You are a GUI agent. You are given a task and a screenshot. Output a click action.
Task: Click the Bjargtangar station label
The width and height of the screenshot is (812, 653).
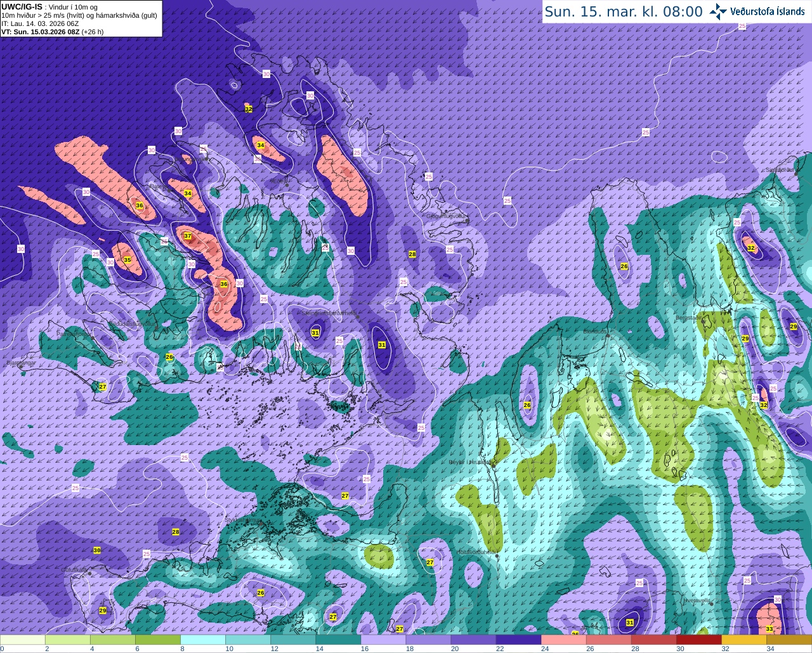coord(20,363)
